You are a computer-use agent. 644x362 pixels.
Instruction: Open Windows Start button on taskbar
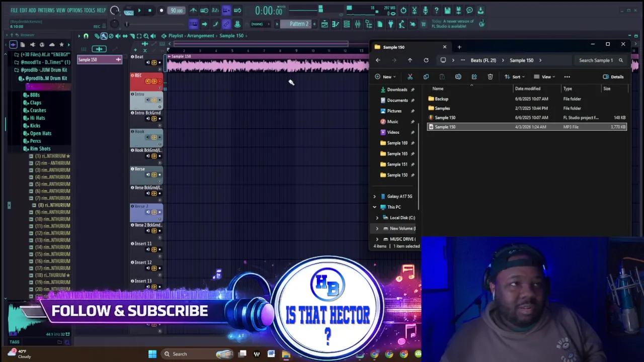tap(152, 354)
